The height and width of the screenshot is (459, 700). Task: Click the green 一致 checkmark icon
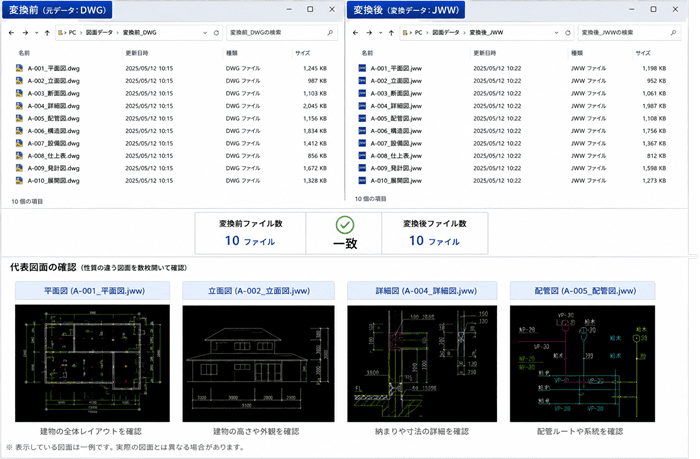(x=345, y=225)
